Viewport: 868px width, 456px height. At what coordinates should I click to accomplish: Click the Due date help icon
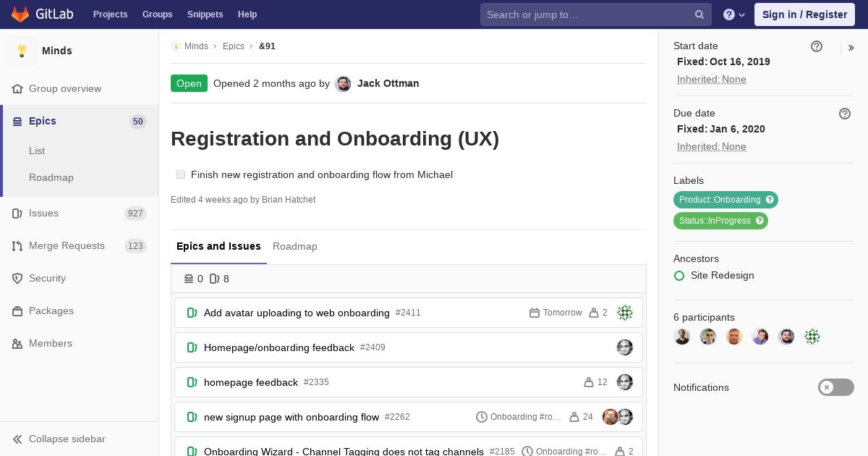coord(845,114)
